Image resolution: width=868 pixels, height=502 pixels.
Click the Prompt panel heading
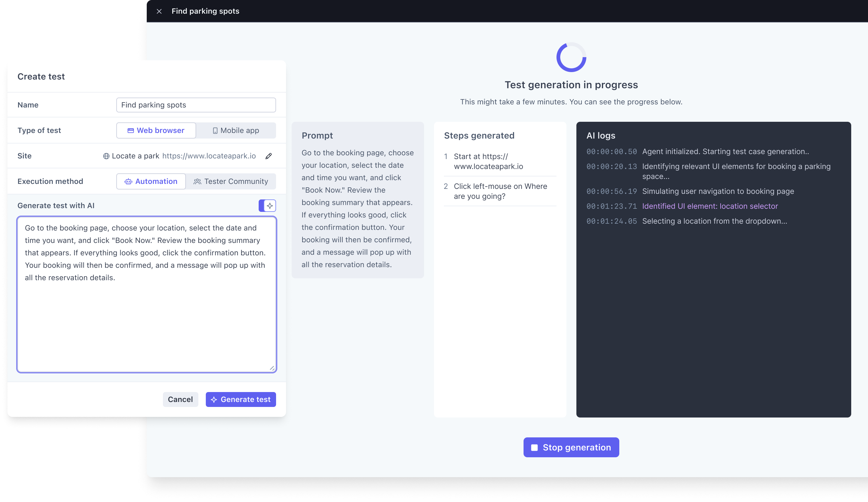click(317, 135)
